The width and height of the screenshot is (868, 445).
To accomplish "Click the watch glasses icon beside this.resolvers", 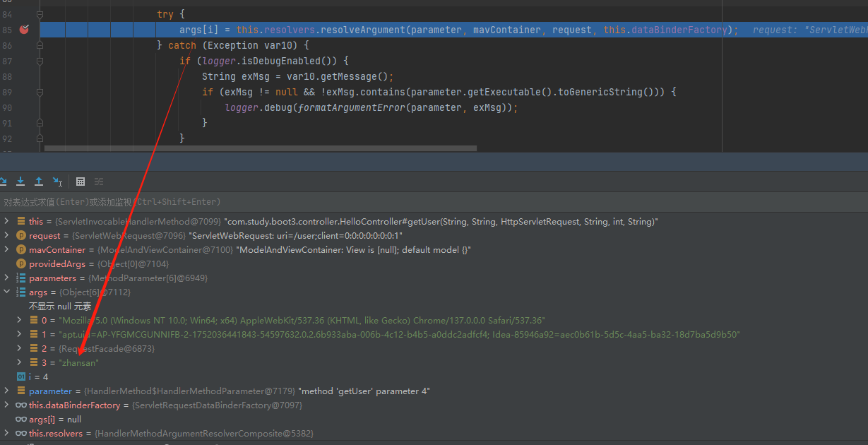I will pos(20,433).
